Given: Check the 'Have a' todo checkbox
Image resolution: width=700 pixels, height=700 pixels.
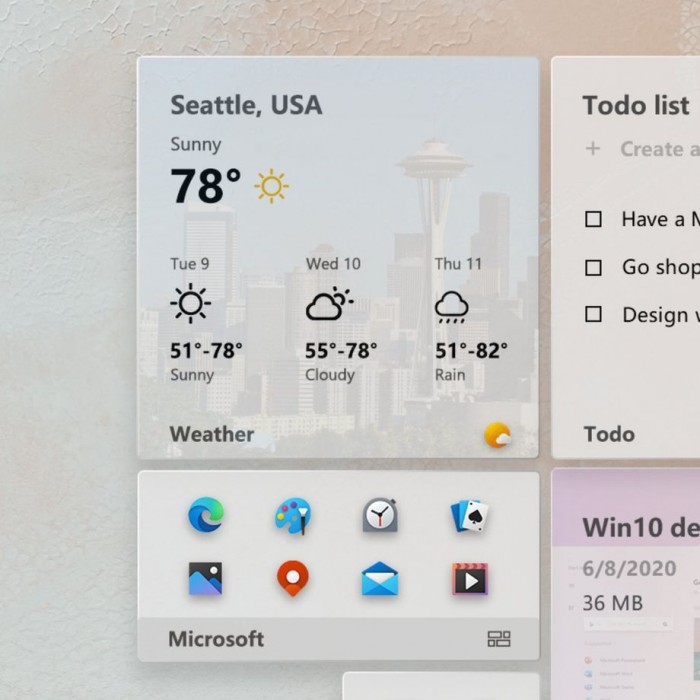Looking at the screenshot, I should (x=593, y=219).
